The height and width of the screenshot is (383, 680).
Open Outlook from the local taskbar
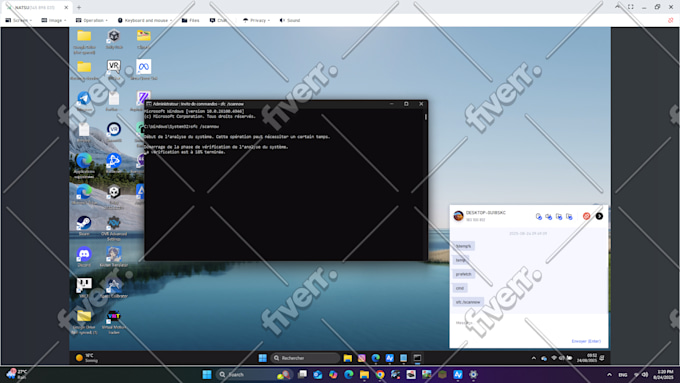click(x=317, y=374)
